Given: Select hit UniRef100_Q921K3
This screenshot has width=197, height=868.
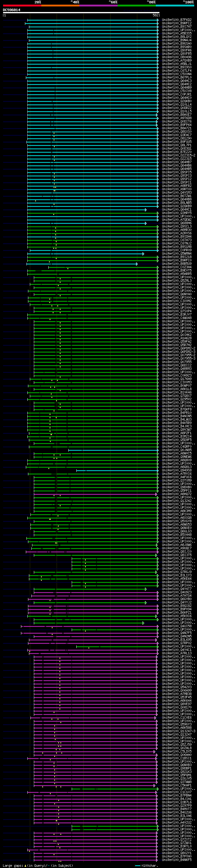Looking at the screenshot, I should coord(177,772).
